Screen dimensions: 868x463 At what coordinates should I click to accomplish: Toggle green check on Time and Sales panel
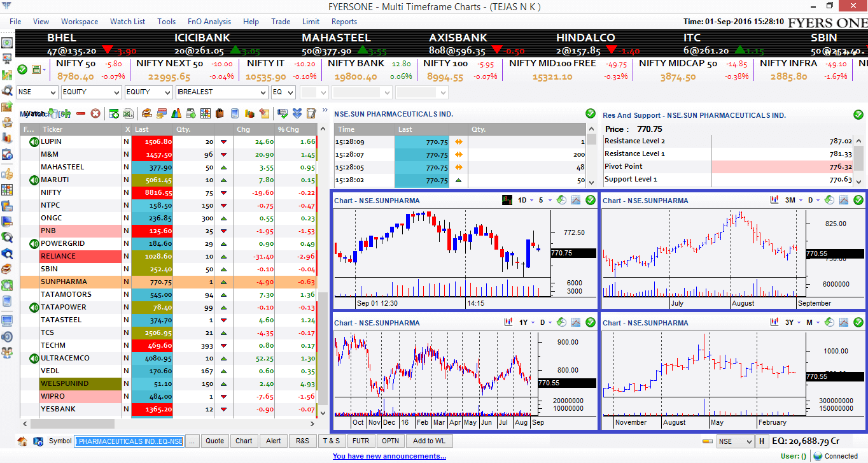click(x=591, y=114)
